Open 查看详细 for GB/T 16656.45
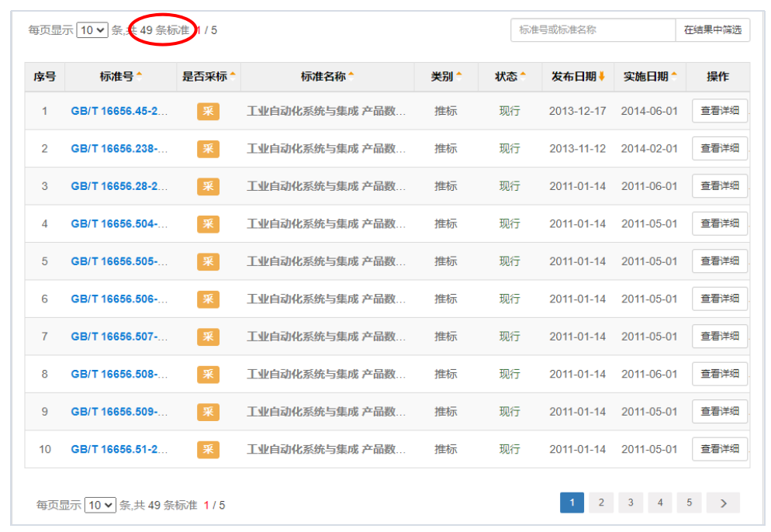This screenshot has height=532, width=771. click(720, 110)
